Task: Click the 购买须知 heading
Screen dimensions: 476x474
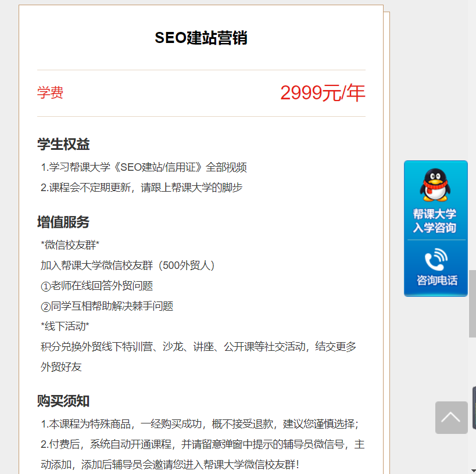Action: 63,401
